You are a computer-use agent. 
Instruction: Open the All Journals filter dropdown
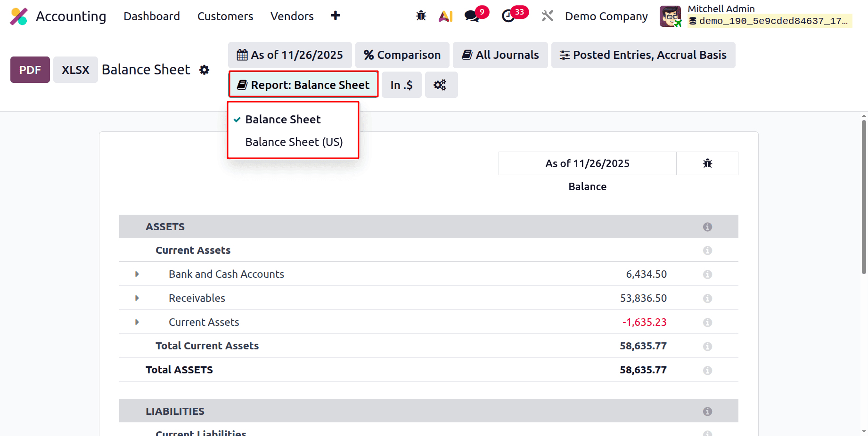tap(500, 55)
